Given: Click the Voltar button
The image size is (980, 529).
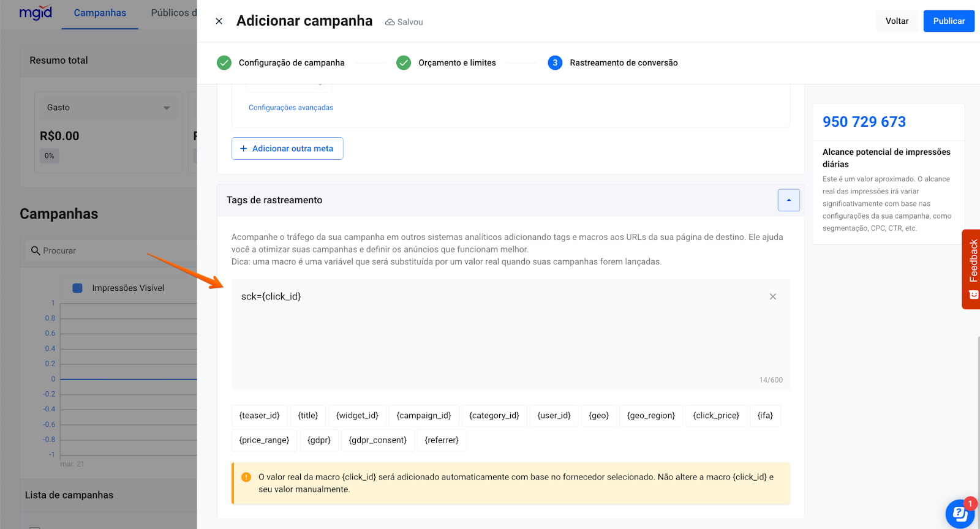Looking at the screenshot, I should [897, 21].
